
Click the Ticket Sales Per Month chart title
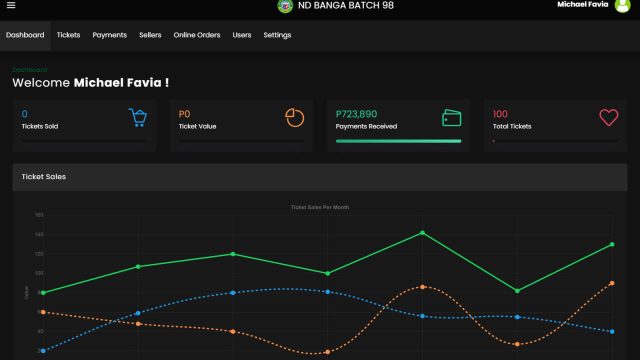pyautogui.click(x=320, y=207)
